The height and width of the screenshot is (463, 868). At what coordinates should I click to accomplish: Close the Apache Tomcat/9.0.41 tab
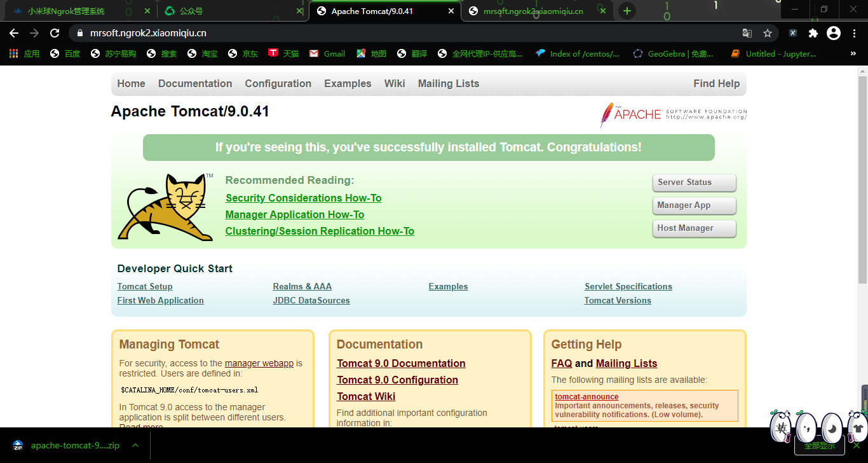point(452,11)
